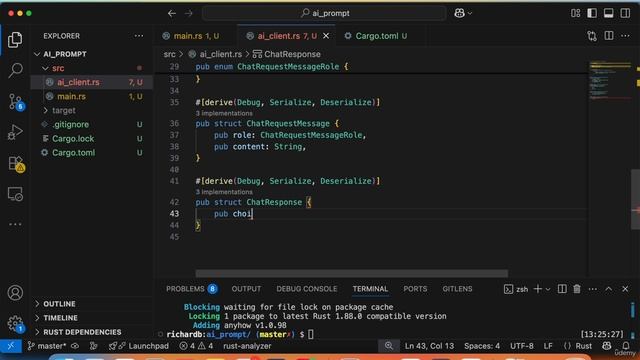Toggle the primary side bar

pos(592,13)
